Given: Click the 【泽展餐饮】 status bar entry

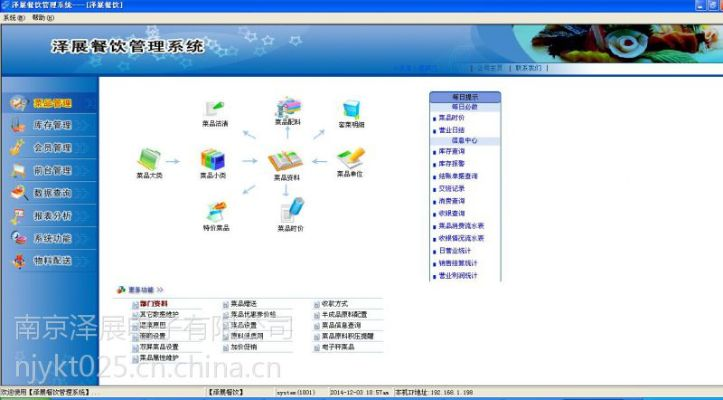Looking at the screenshot, I should pos(225,392).
